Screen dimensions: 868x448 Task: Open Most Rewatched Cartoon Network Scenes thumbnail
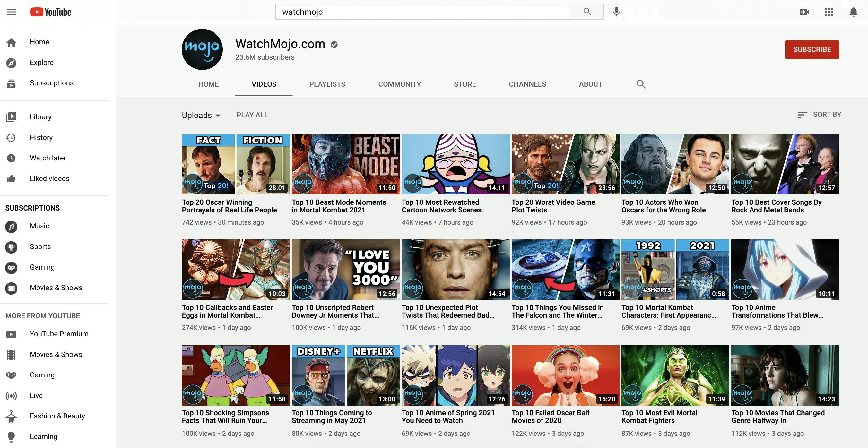click(456, 164)
